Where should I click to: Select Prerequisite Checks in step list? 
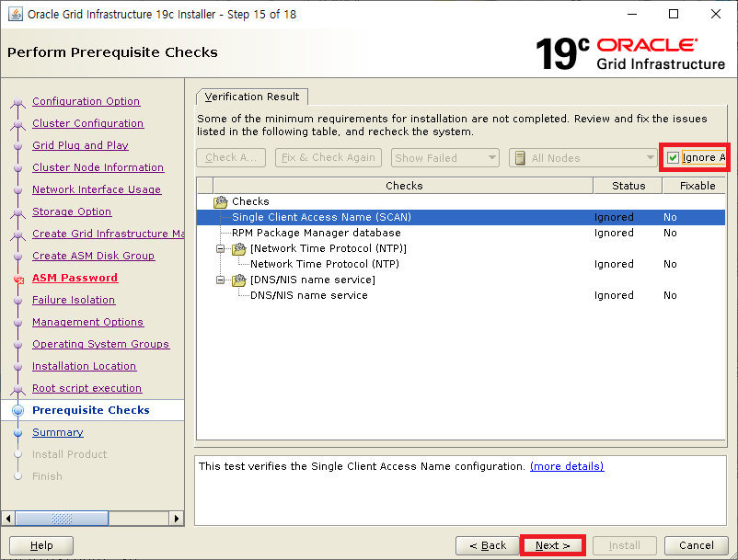point(91,410)
